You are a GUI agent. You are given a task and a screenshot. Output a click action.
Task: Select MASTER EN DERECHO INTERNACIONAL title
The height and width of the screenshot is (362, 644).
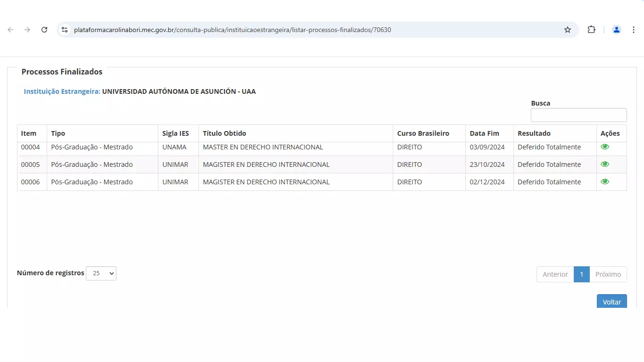pyautogui.click(x=263, y=147)
